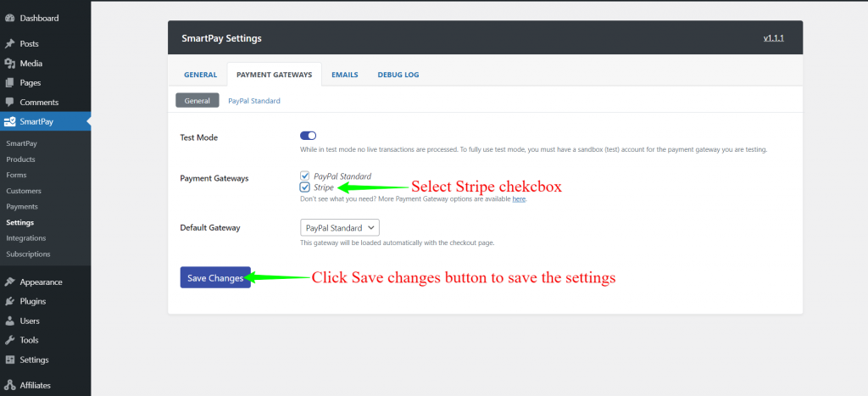Click the Media library icon
The image size is (868, 396).
(x=9, y=63)
